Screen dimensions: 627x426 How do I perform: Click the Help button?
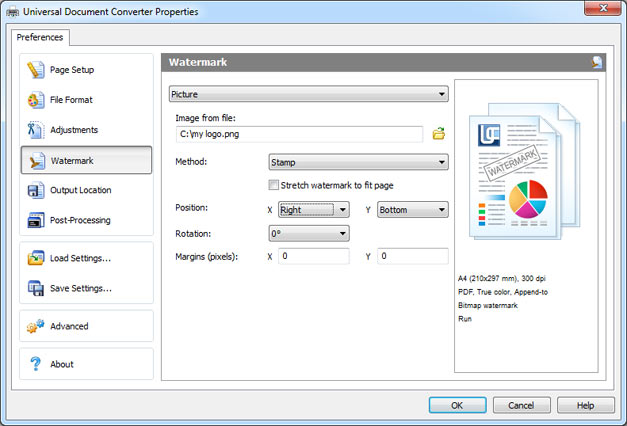585,405
